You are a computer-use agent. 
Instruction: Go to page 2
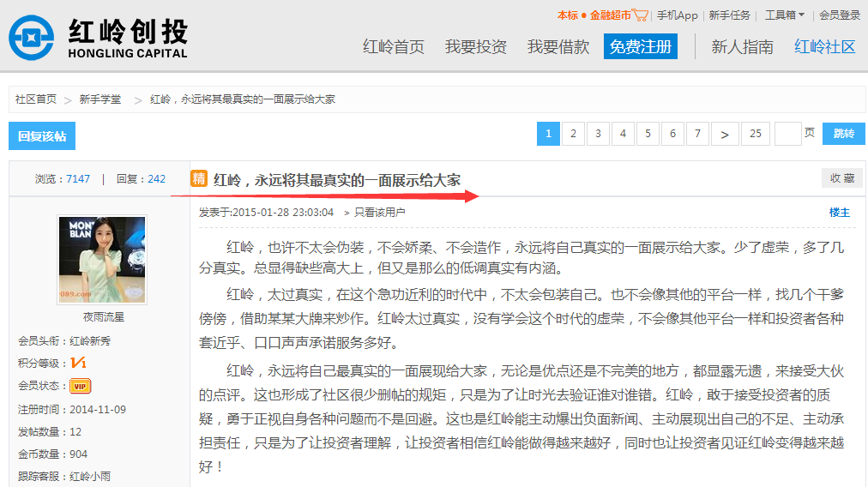[x=574, y=134]
